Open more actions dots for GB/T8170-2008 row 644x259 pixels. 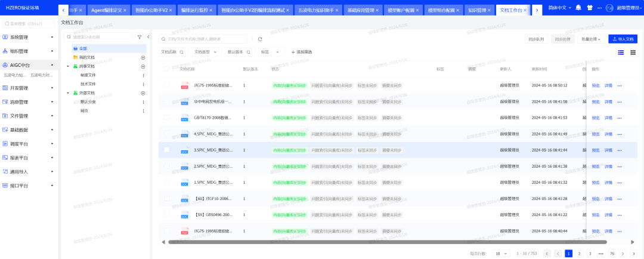pyautogui.click(x=620, y=118)
